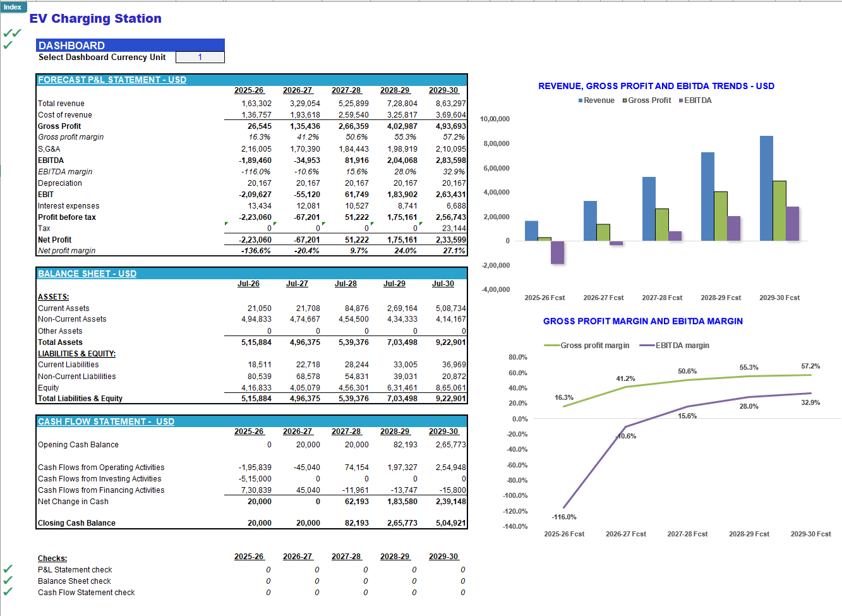Click checkmark next to Cash Flow Statement check
The width and height of the screenshot is (842, 616).
pyautogui.click(x=8, y=592)
